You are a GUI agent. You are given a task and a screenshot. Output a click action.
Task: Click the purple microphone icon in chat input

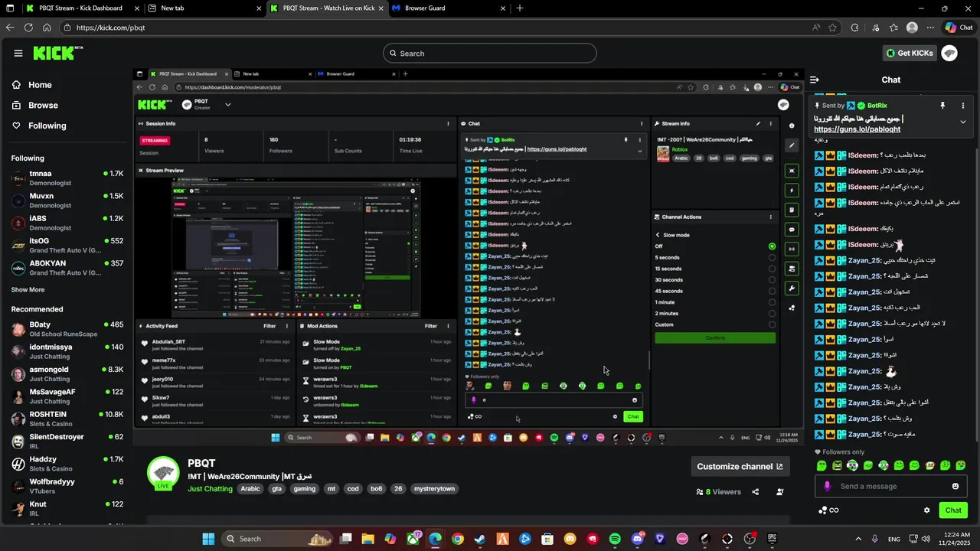[827, 486]
